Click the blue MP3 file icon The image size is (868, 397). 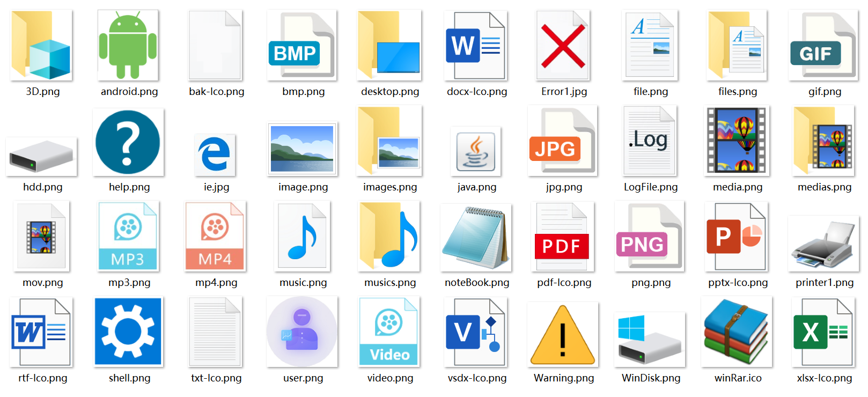click(x=128, y=236)
